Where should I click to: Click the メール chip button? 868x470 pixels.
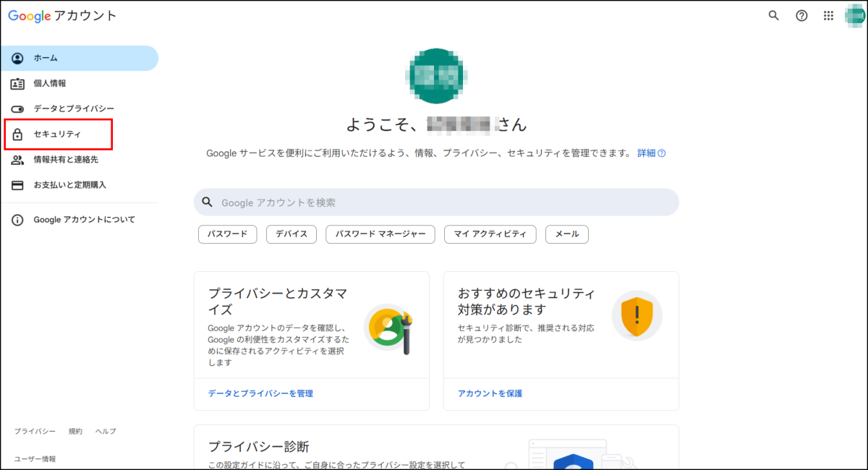pyautogui.click(x=567, y=234)
